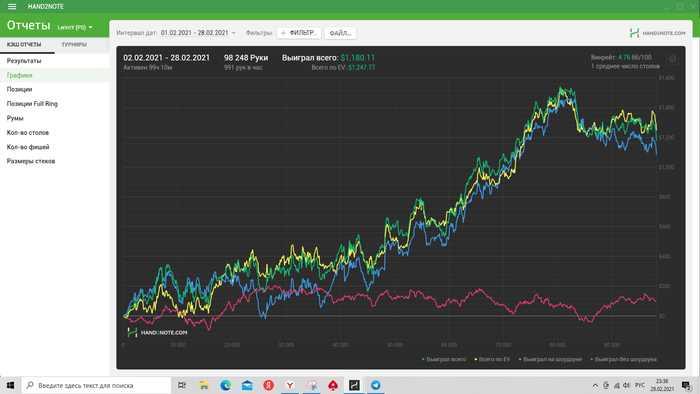
Task: Click the Hand2Note logo at top right
Action: coord(658,33)
